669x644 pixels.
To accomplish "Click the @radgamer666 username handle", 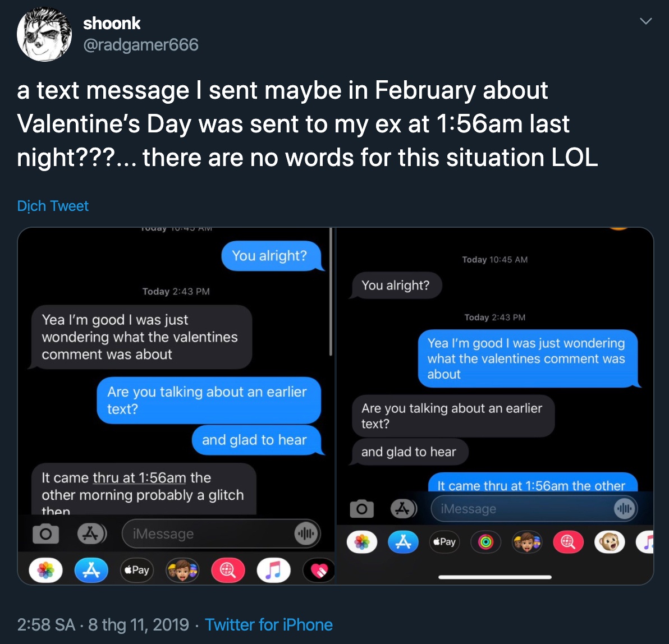I will pos(141,44).
